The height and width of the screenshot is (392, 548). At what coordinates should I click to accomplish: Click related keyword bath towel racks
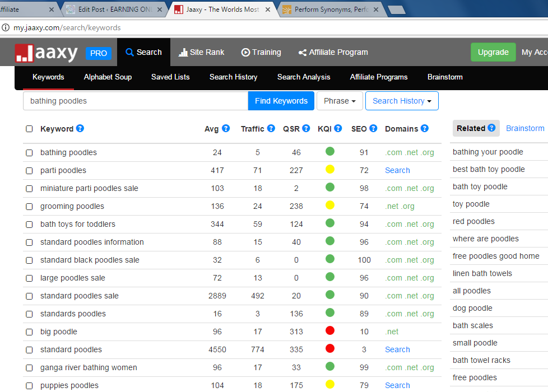click(x=481, y=360)
